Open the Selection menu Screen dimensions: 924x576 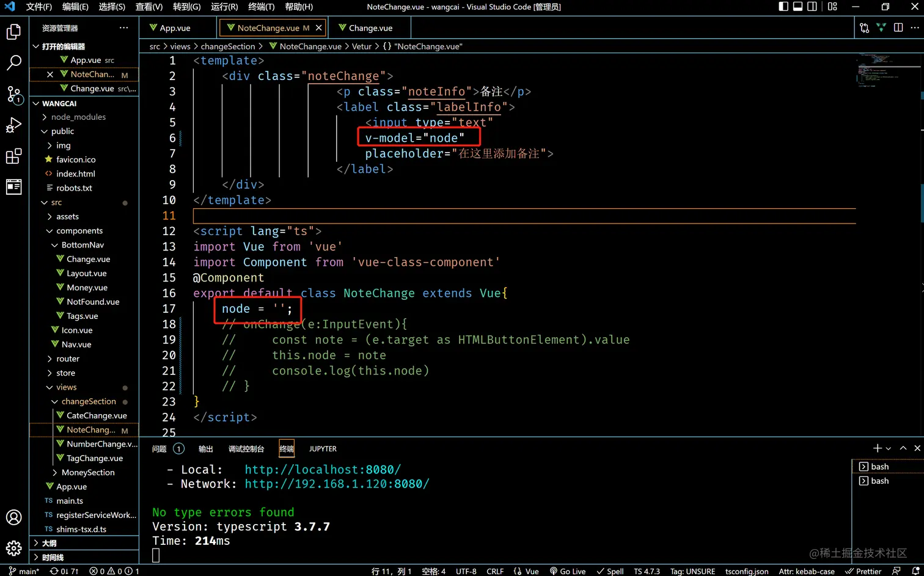112,7
